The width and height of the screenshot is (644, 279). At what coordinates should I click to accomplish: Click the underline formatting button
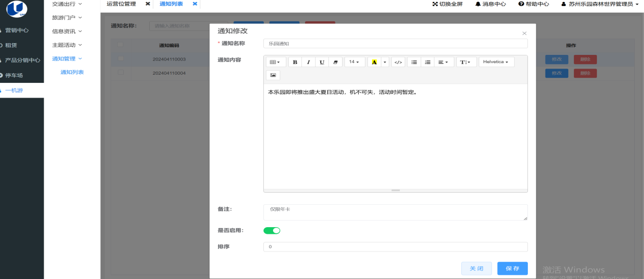pyautogui.click(x=322, y=62)
